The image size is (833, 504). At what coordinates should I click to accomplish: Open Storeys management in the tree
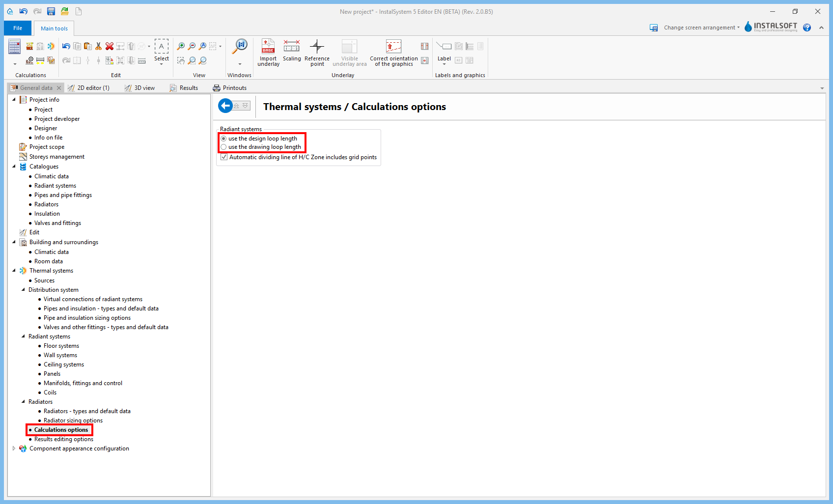pos(56,157)
